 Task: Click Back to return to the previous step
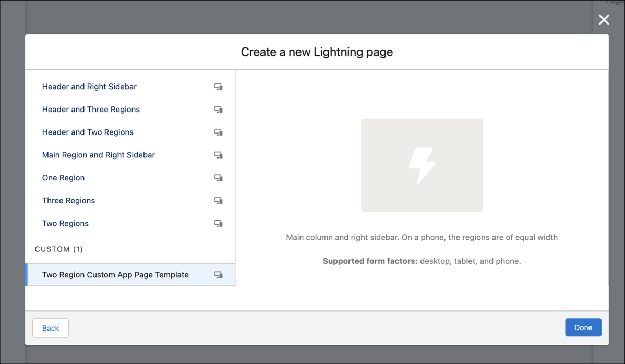pyautogui.click(x=50, y=327)
